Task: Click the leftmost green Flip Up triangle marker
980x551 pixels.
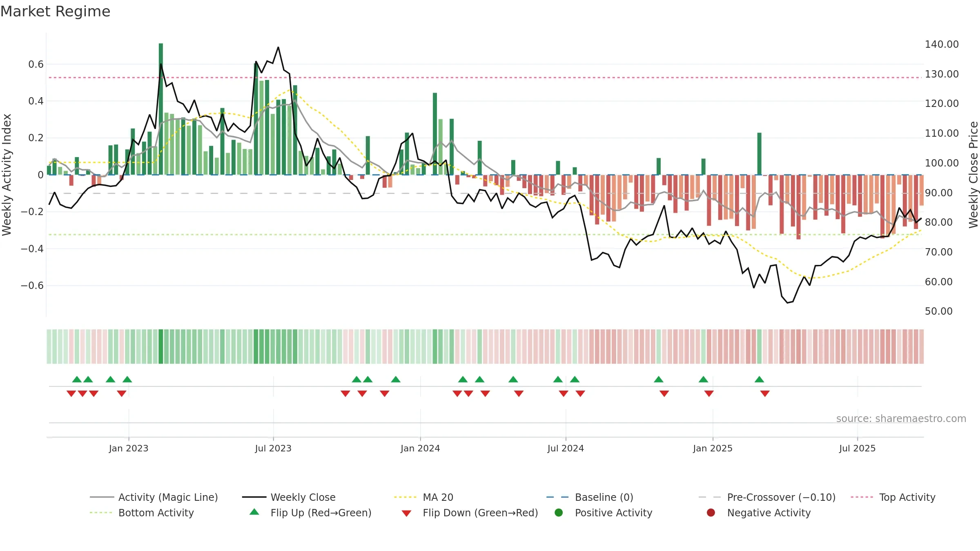Action: (77, 379)
